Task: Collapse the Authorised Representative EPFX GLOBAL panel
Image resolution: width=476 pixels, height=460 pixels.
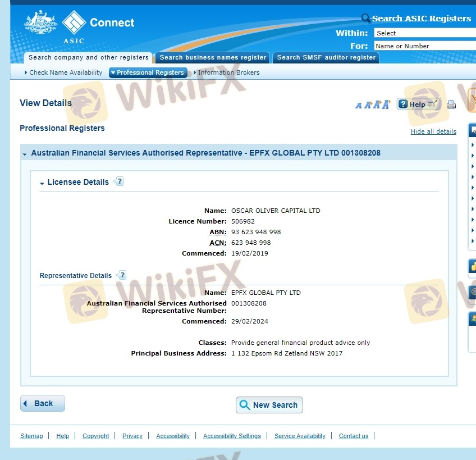Action: (25, 153)
